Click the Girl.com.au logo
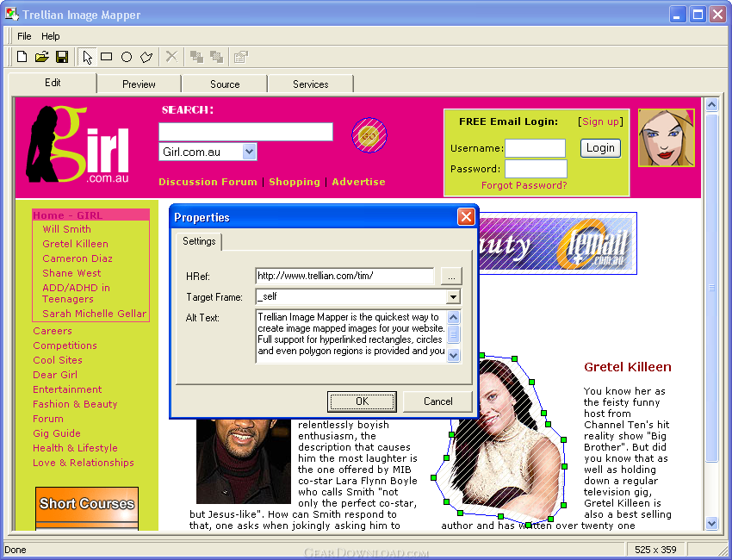732x560 pixels. [78, 145]
